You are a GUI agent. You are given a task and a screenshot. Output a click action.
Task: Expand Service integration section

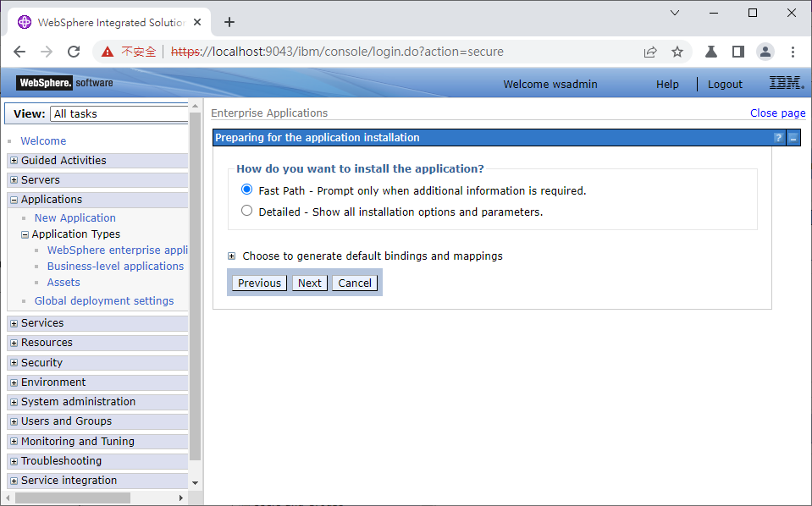tap(14, 481)
